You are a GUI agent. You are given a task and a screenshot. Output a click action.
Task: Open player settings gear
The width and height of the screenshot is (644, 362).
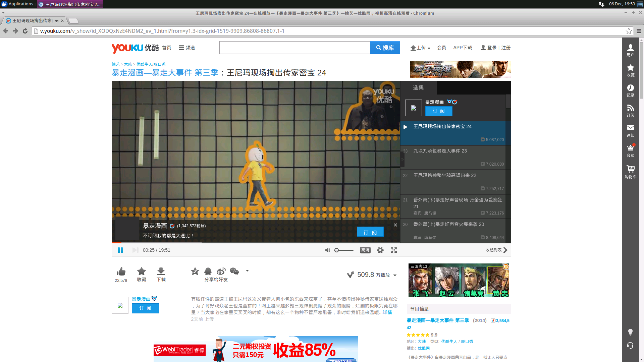(x=380, y=250)
